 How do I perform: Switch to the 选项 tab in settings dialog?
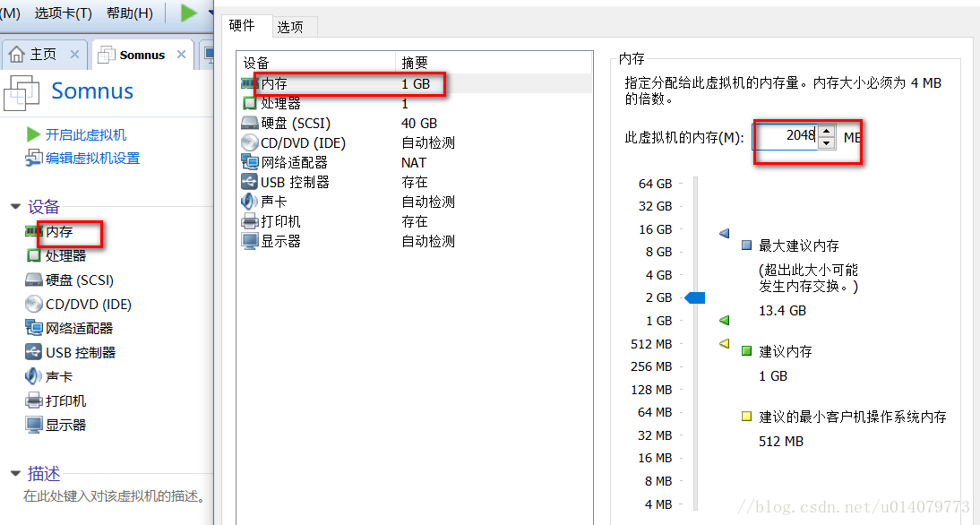290,27
